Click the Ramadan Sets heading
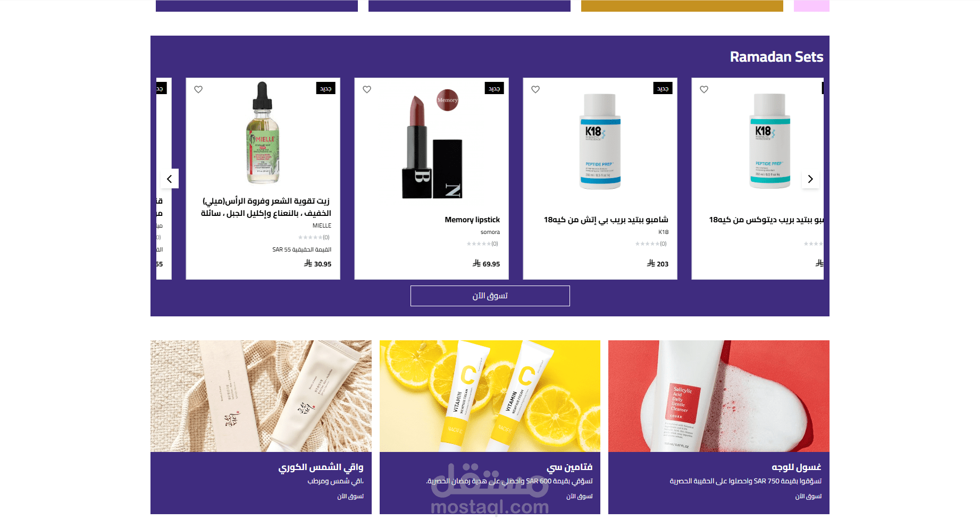Image resolution: width=980 pixels, height=528 pixels. point(776,57)
